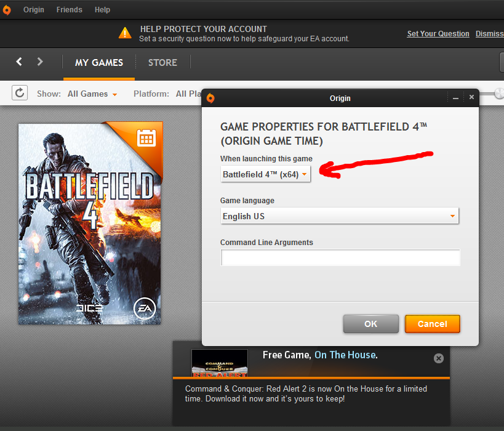Viewport: 504px width, 431px height.
Task: Open the Show: All Games filter dropdown
Action: pos(92,94)
